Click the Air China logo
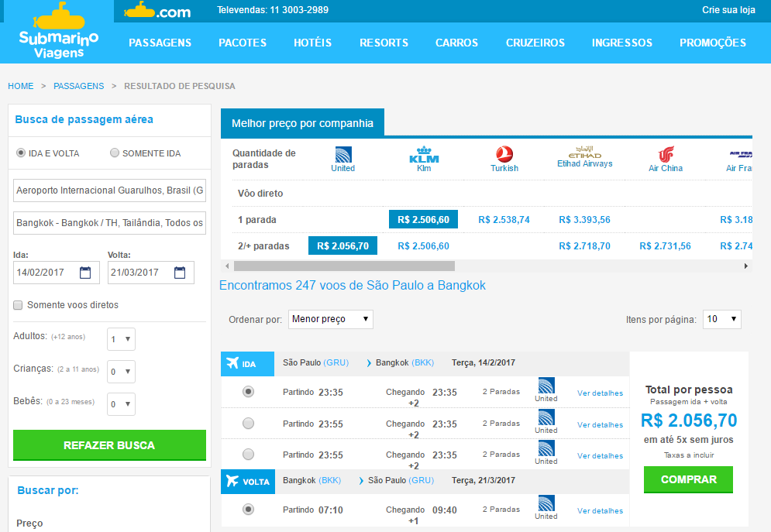Screen dimensions: 771x532 [x=666, y=155]
